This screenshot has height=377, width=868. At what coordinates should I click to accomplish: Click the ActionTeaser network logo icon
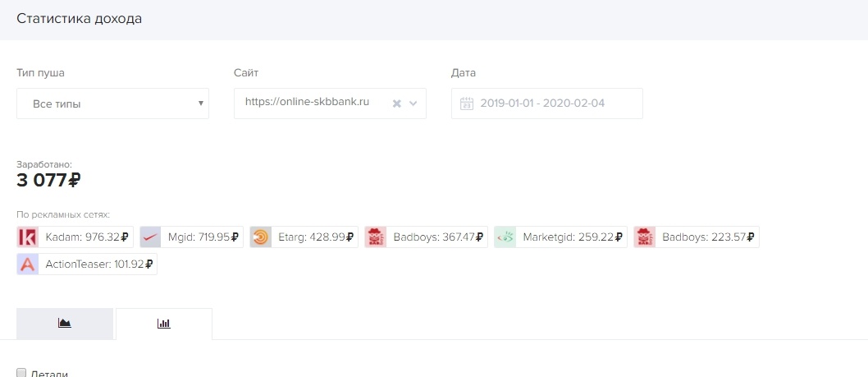tap(28, 264)
